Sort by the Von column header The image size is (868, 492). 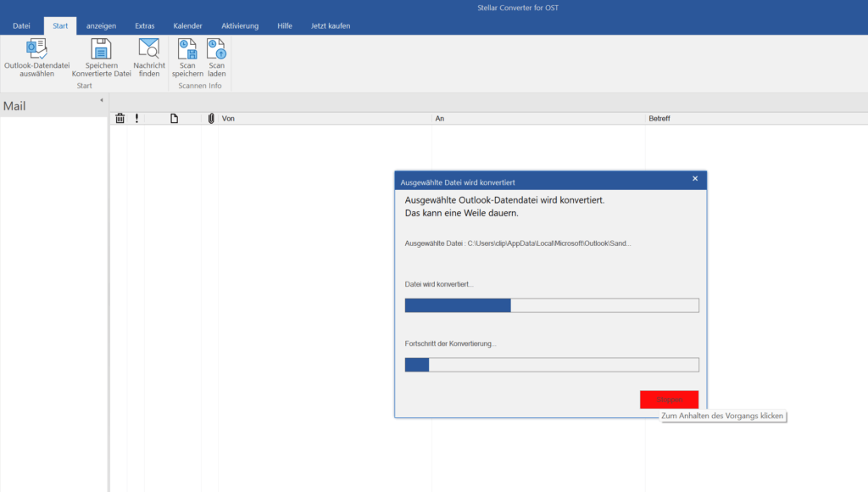[325, 118]
